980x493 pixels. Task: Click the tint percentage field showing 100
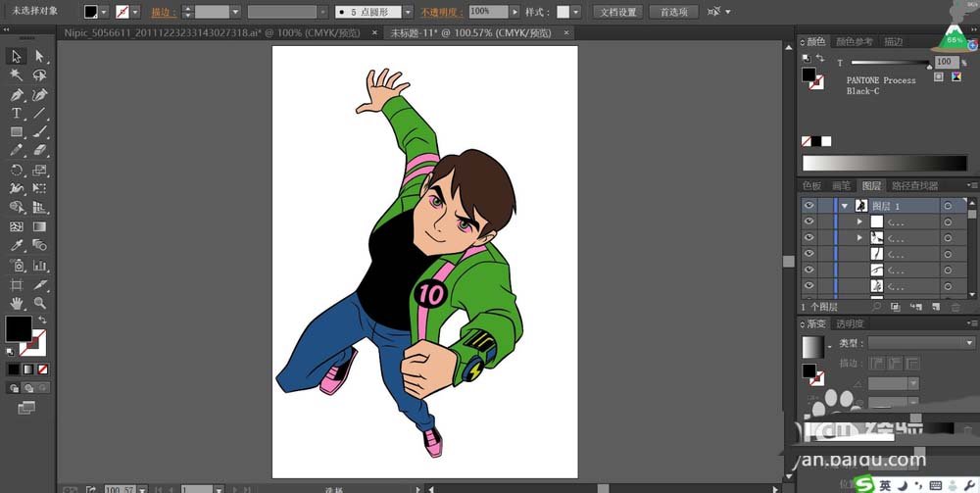947,62
